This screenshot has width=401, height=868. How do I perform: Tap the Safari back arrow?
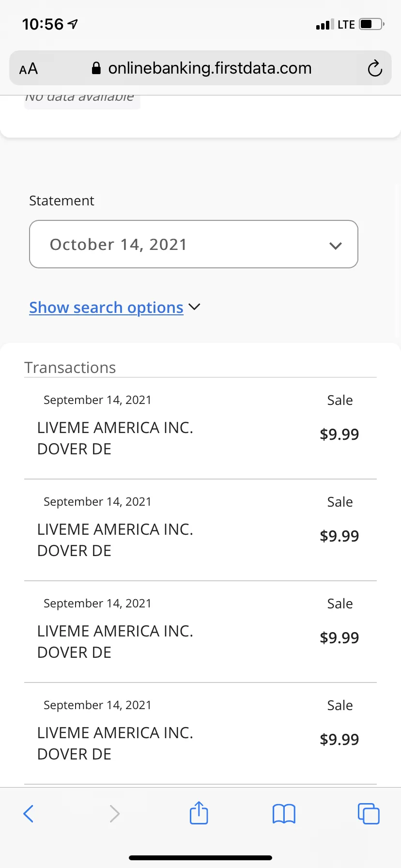point(29,814)
